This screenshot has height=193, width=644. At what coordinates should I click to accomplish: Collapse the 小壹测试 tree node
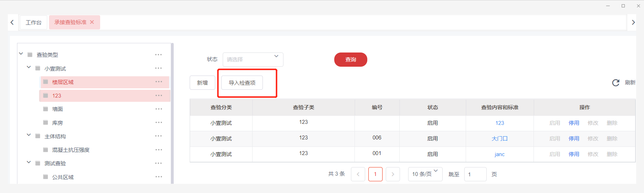29,67
